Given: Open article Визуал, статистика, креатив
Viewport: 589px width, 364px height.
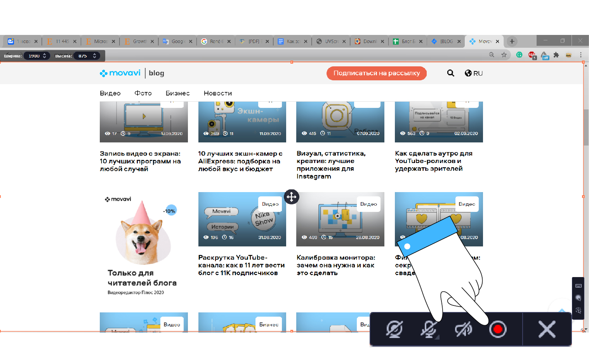Looking at the screenshot, I should 331,165.
